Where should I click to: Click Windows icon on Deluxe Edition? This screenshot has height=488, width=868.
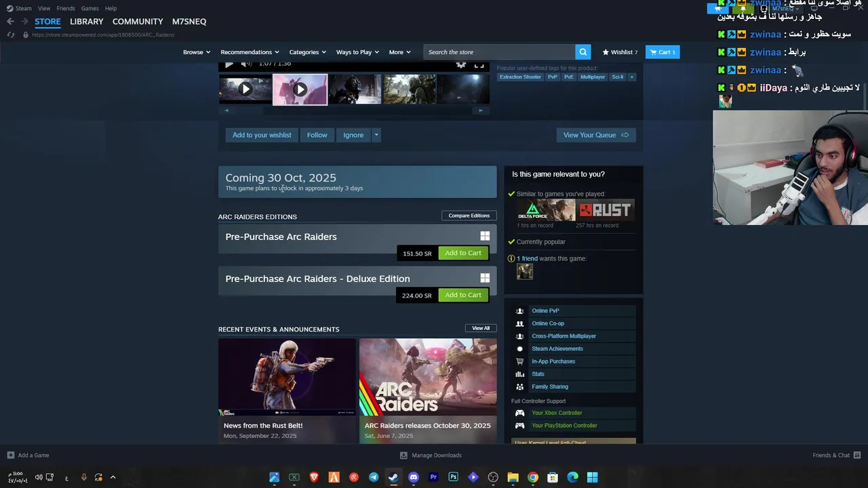pos(485,278)
